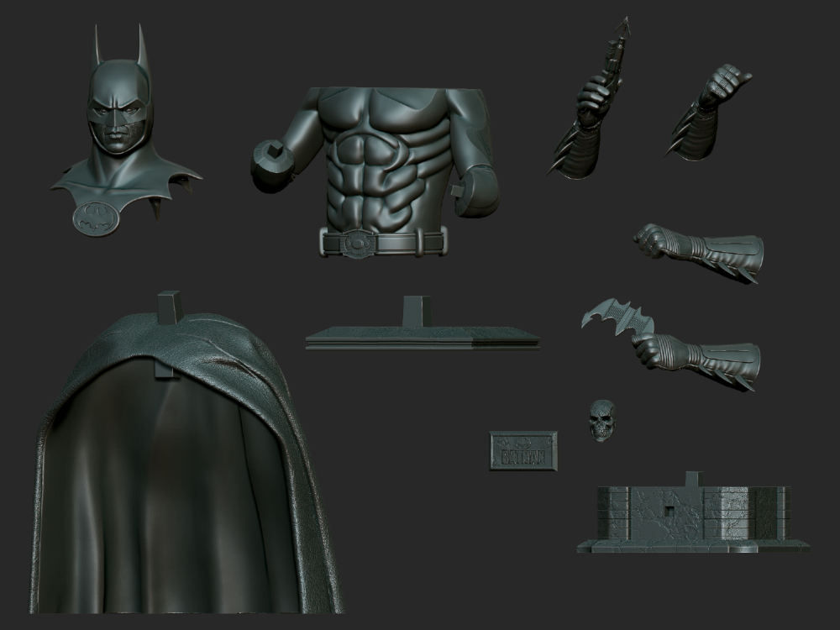Select the cracked stone pedestal base

[694, 513]
